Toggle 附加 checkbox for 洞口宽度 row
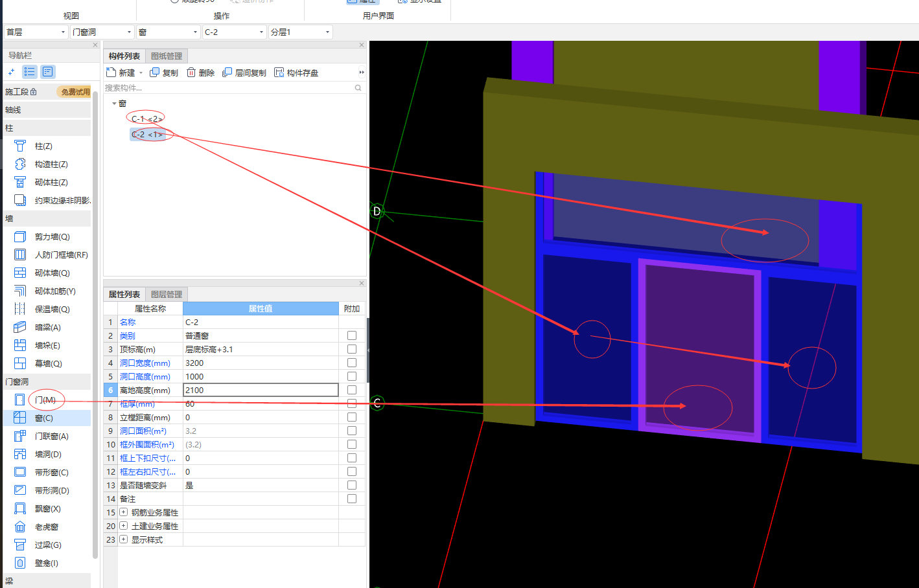Image resolution: width=919 pixels, height=588 pixels. click(352, 363)
